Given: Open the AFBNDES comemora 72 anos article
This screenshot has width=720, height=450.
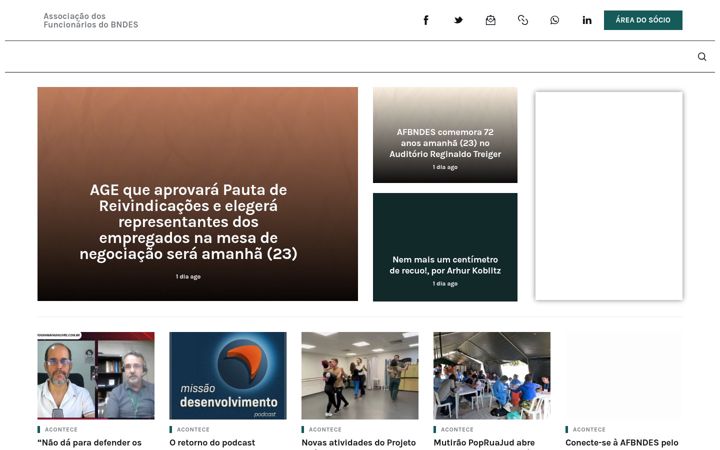Looking at the screenshot, I should (445, 143).
